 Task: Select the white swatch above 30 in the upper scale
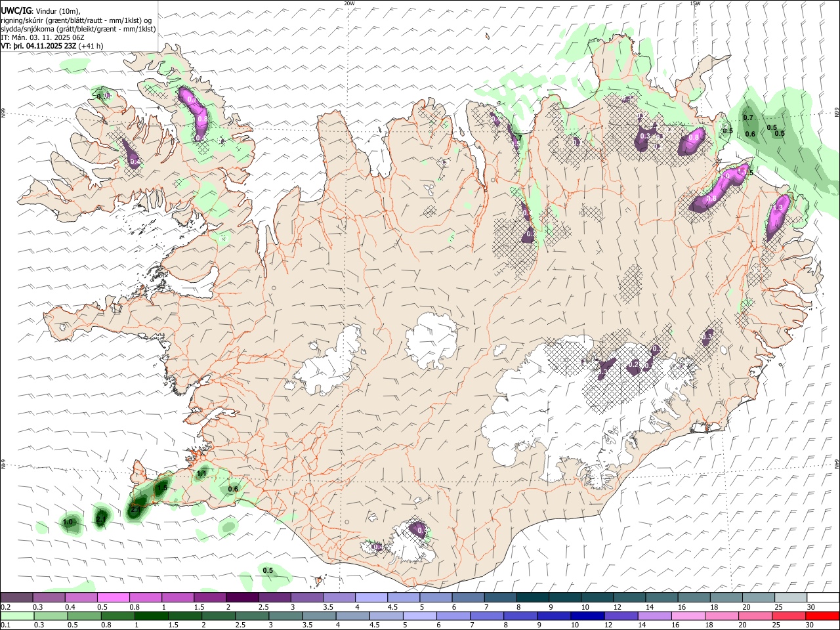824,598
